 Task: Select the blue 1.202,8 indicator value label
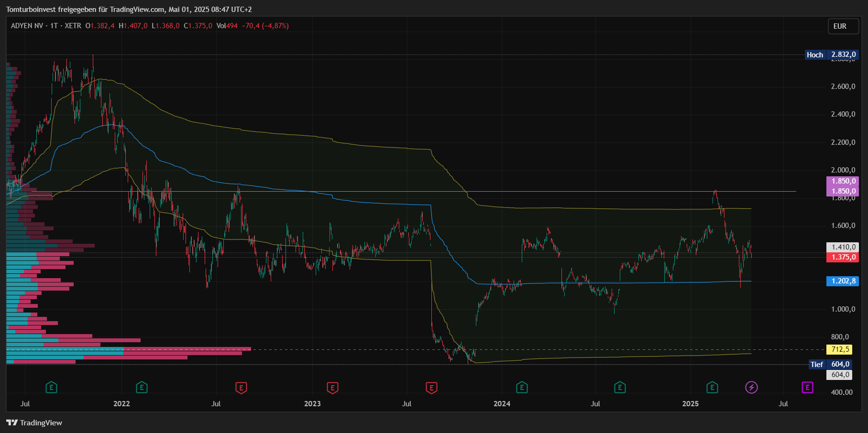(x=843, y=281)
